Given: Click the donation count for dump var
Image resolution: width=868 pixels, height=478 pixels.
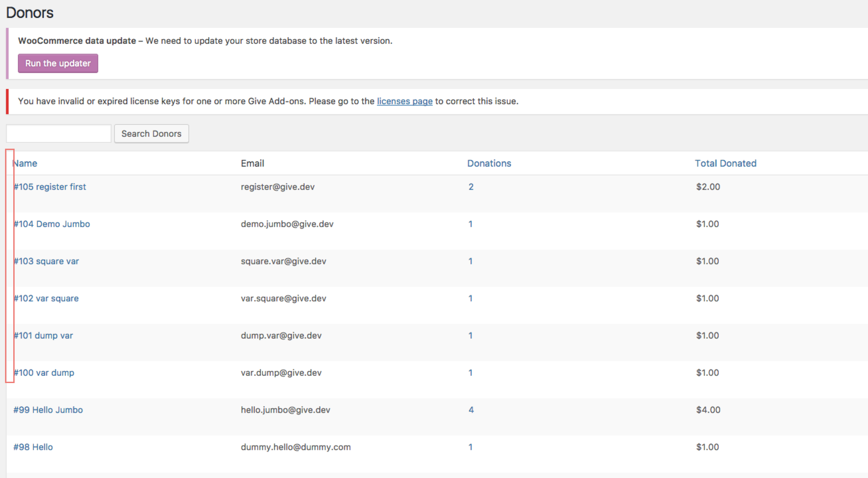Looking at the screenshot, I should coord(470,335).
